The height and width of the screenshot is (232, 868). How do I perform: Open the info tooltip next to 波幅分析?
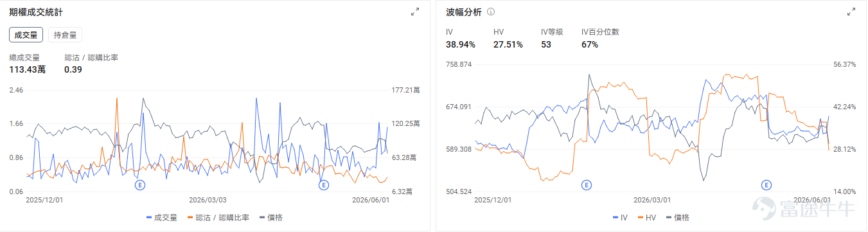click(491, 12)
